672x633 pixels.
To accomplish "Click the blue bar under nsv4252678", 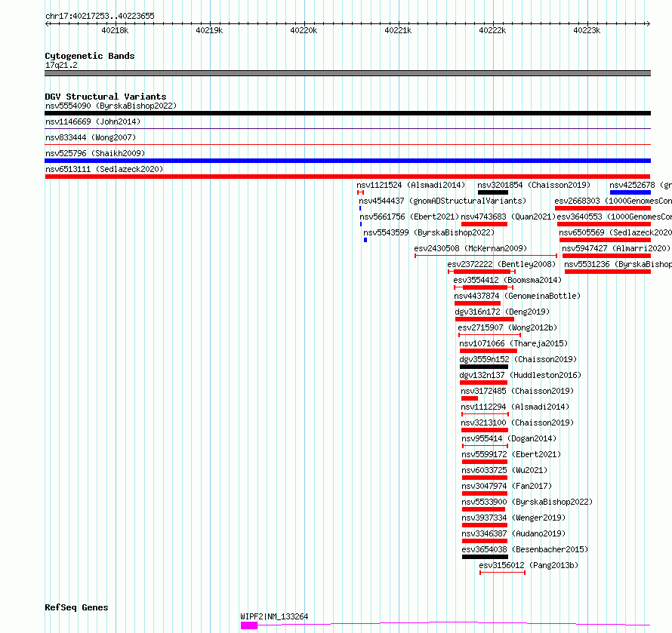I will tap(630, 192).
